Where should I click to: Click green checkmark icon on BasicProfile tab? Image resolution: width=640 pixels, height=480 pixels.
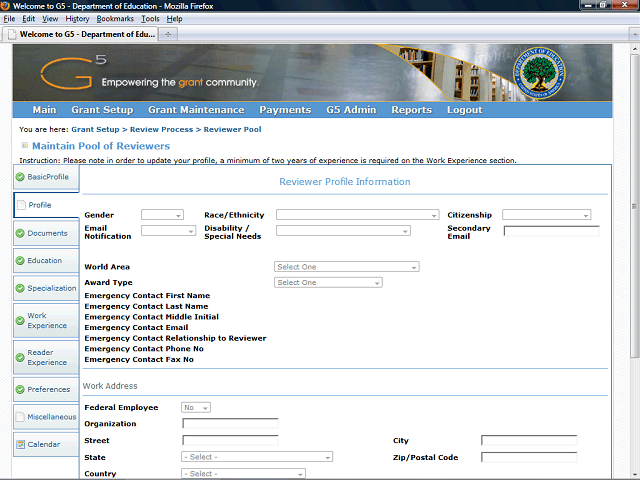20,177
